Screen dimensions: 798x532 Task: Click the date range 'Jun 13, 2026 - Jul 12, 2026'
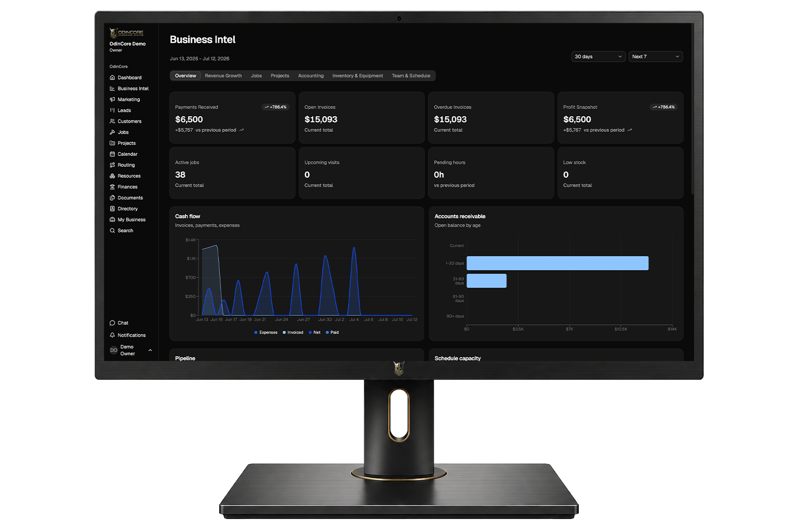tap(199, 59)
